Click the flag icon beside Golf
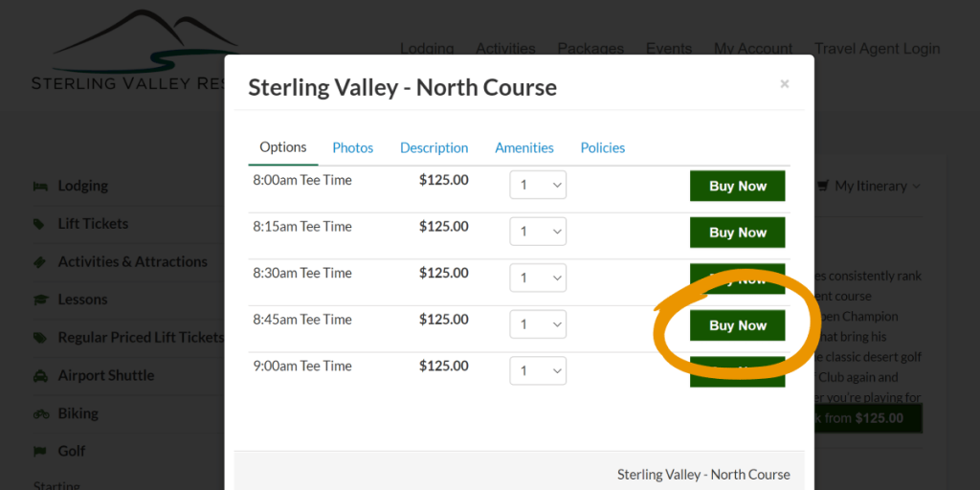 [39, 451]
